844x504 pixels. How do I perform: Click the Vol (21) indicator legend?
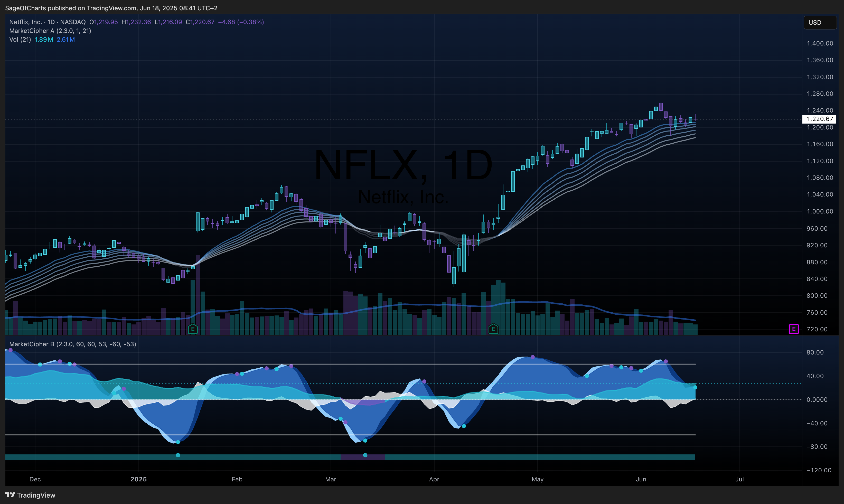pos(20,40)
